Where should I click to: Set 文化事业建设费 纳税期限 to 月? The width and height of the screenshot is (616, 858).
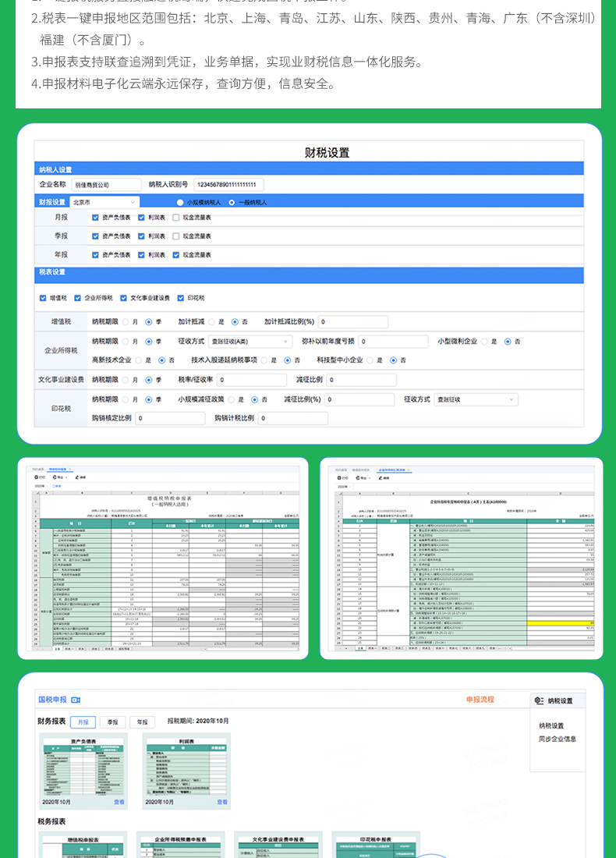[x=126, y=381]
